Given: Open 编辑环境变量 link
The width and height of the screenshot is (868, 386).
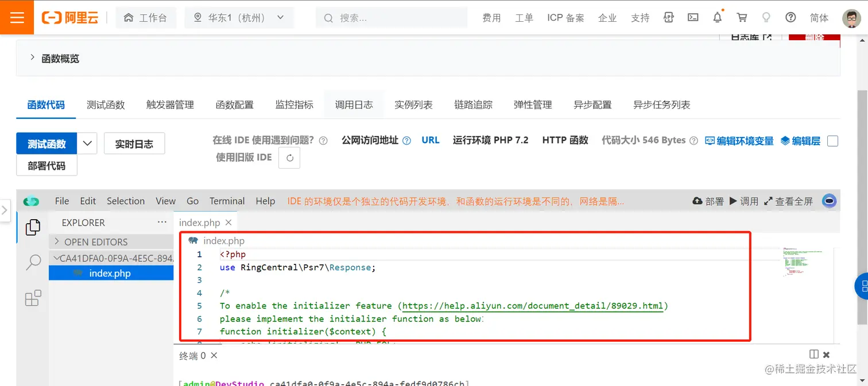Looking at the screenshot, I should 739,141.
